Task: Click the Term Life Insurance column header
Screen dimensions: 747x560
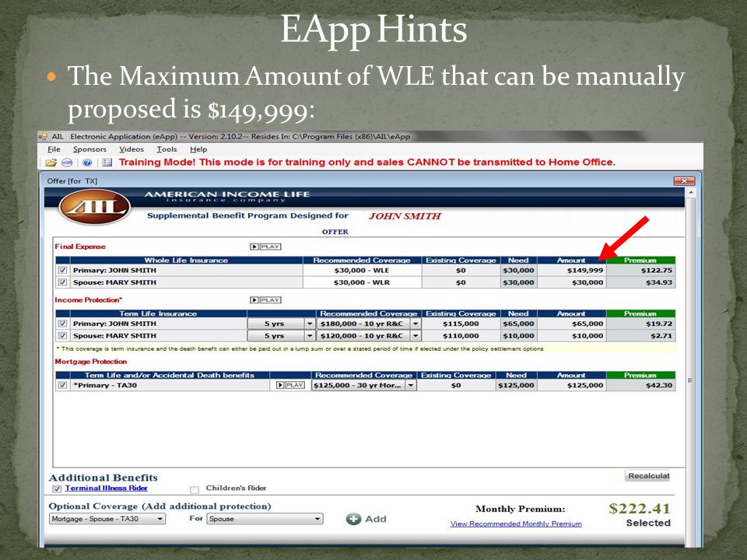Action: 158,313
